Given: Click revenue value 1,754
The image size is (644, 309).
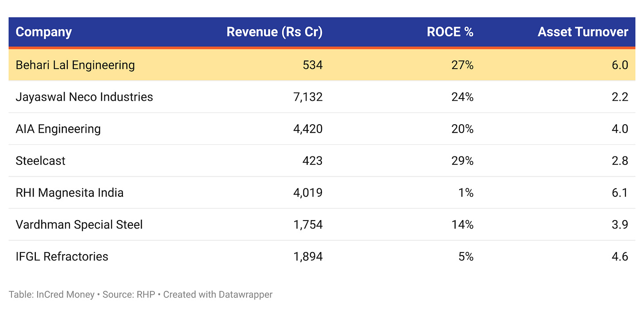Looking at the screenshot, I should [308, 225].
